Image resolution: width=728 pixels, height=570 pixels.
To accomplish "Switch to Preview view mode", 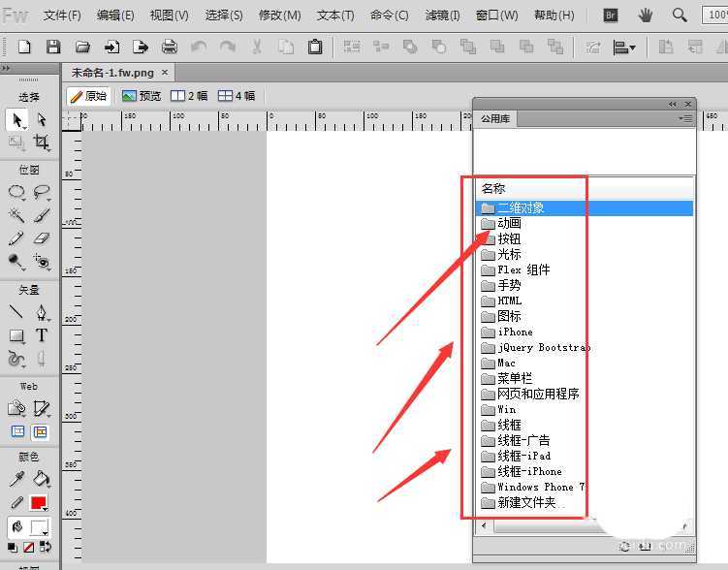I will pyautogui.click(x=142, y=96).
